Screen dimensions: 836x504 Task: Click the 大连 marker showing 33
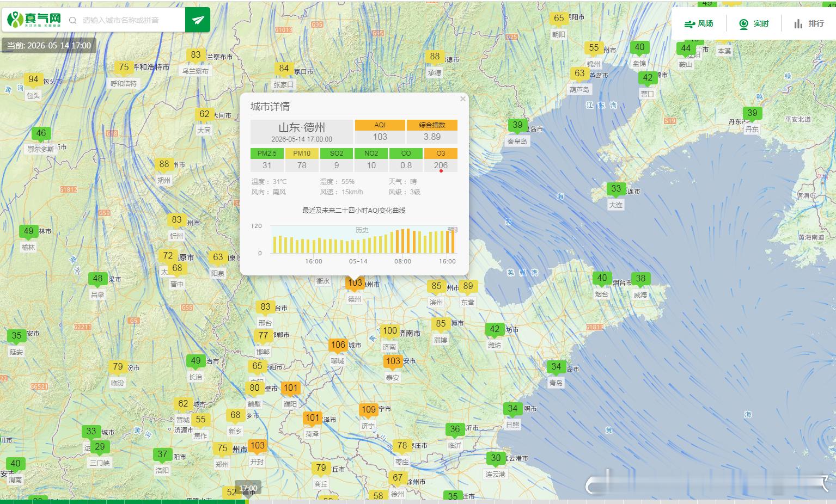pyautogui.click(x=616, y=189)
